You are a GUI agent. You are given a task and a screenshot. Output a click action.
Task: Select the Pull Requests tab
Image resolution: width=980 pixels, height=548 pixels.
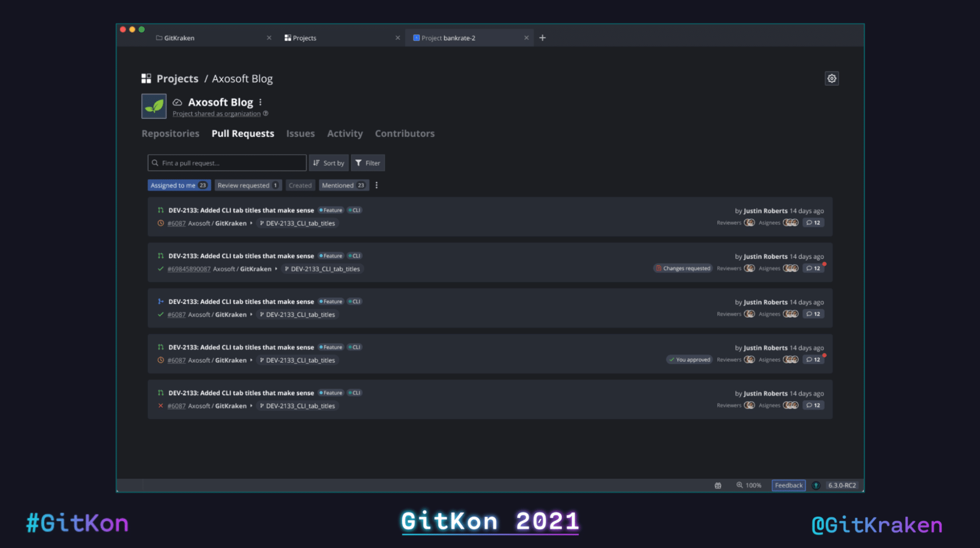(243, 133)
